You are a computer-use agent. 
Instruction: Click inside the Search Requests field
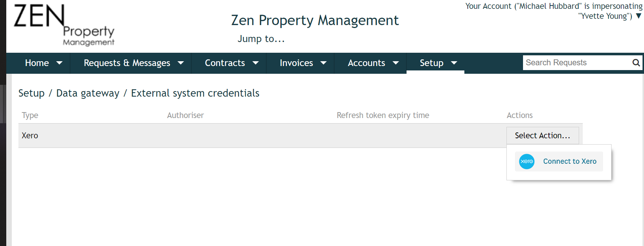point(568,63)
